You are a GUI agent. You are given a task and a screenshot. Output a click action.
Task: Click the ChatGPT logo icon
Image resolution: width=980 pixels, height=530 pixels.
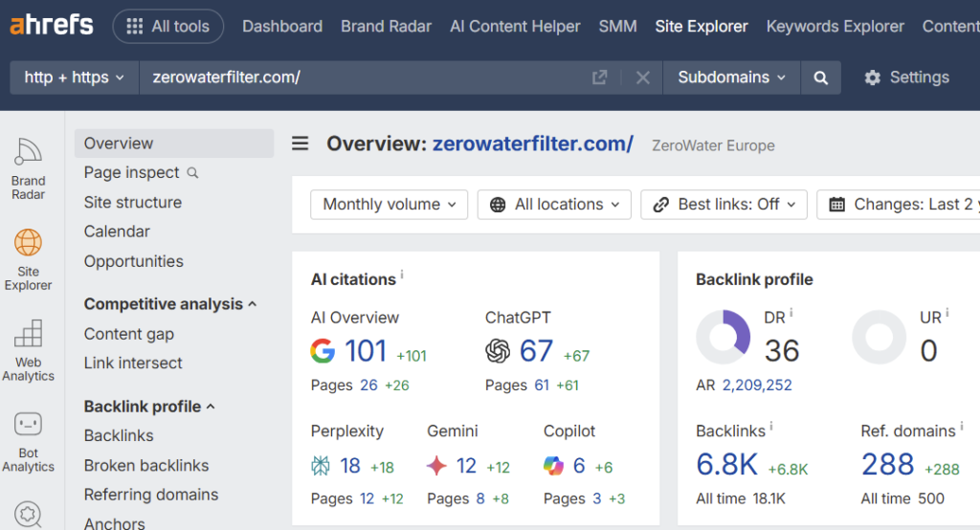coord(498,351)
